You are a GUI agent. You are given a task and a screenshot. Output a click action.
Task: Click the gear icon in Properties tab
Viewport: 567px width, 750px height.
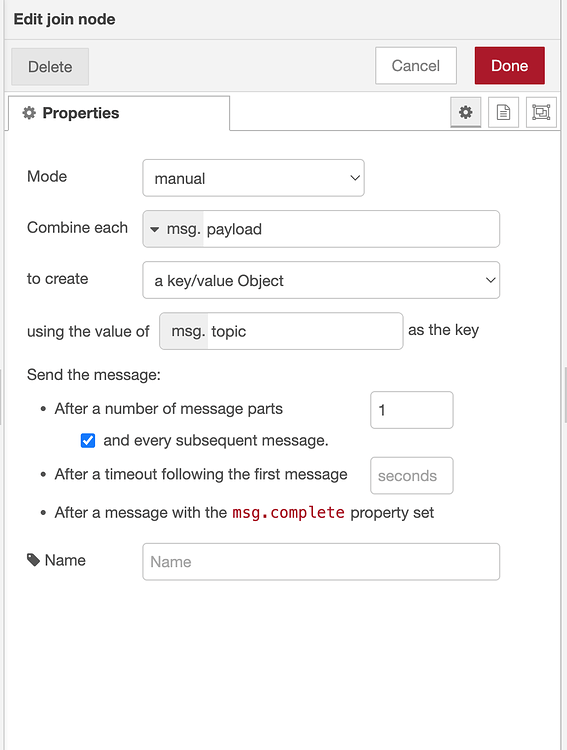29,113
